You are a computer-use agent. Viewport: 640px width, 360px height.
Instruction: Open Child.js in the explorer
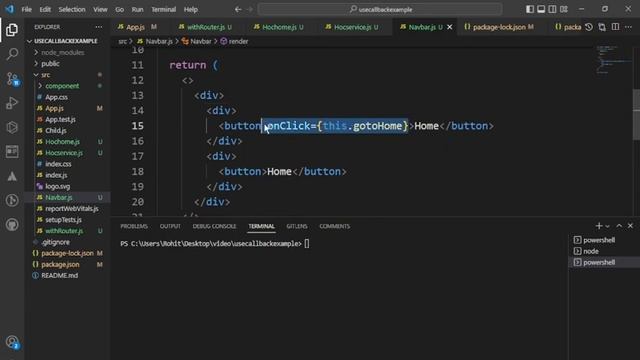point(56,131)
